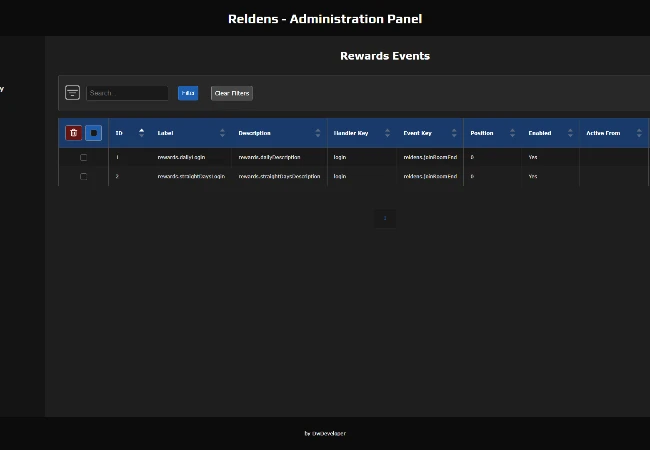Sort by Description column arrows
This screenshot has height=450, width=650.
click(318, 133)
